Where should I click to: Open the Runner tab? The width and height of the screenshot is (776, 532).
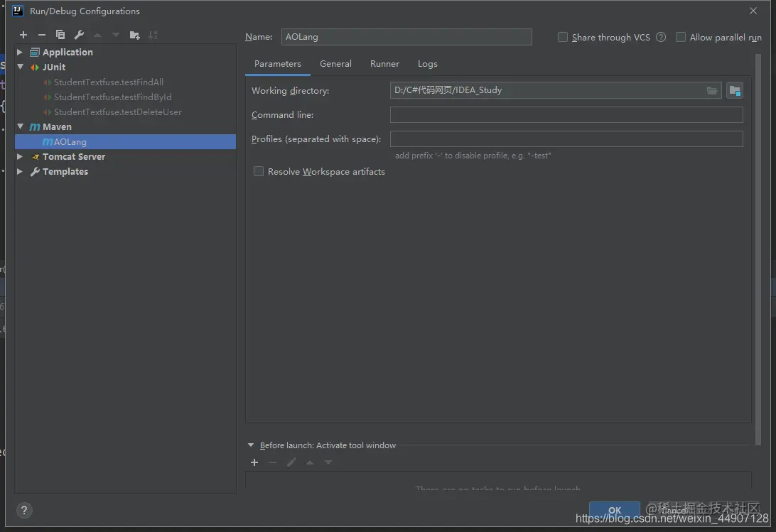click(x=384, y=64)
